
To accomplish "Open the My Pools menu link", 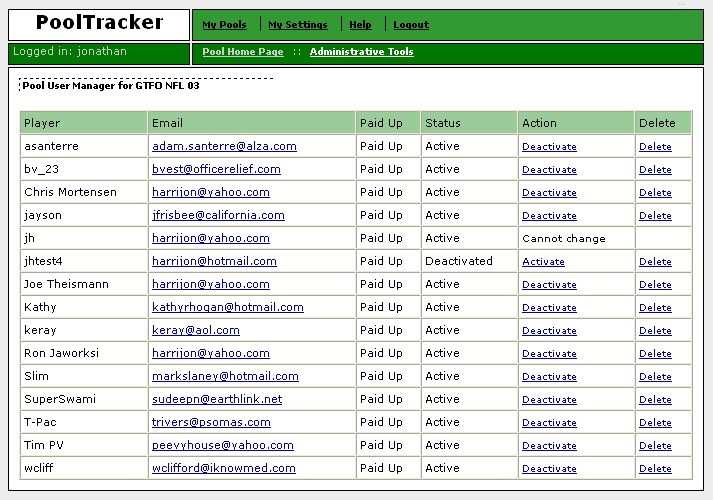I will coord(224,25).
